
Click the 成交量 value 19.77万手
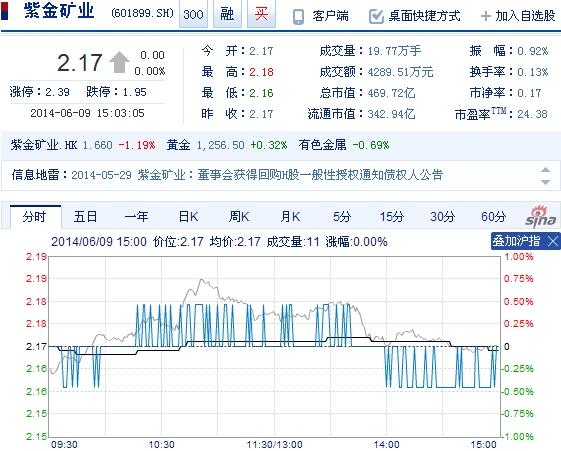tap(394, 51)
